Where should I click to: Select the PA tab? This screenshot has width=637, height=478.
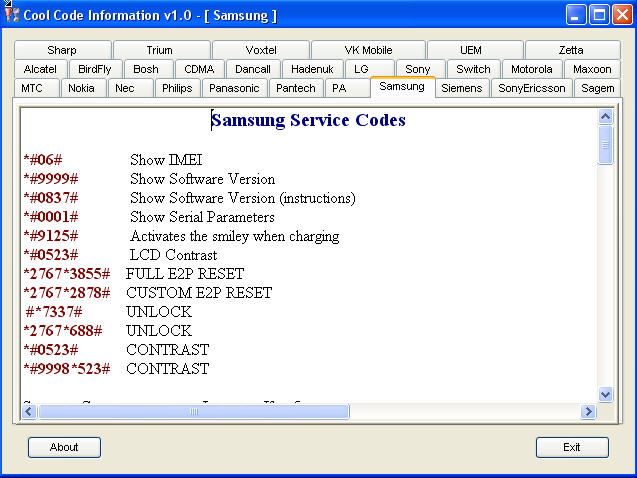pyautogui.click(x=347, y=88)
